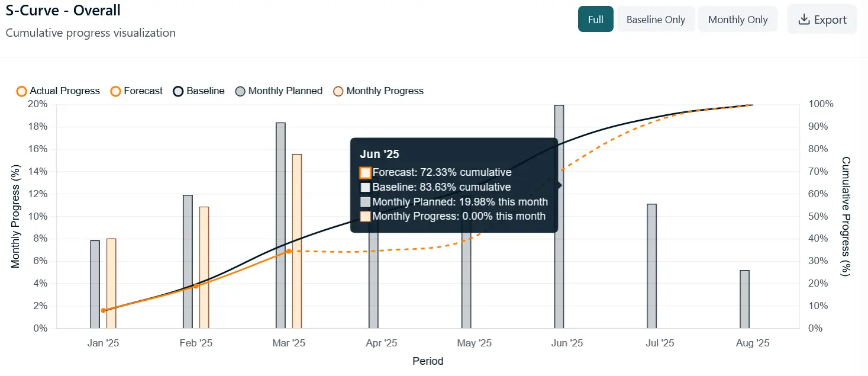
Task: Click the 100% cumulative axis label
Action: click(x=821, y=103)
